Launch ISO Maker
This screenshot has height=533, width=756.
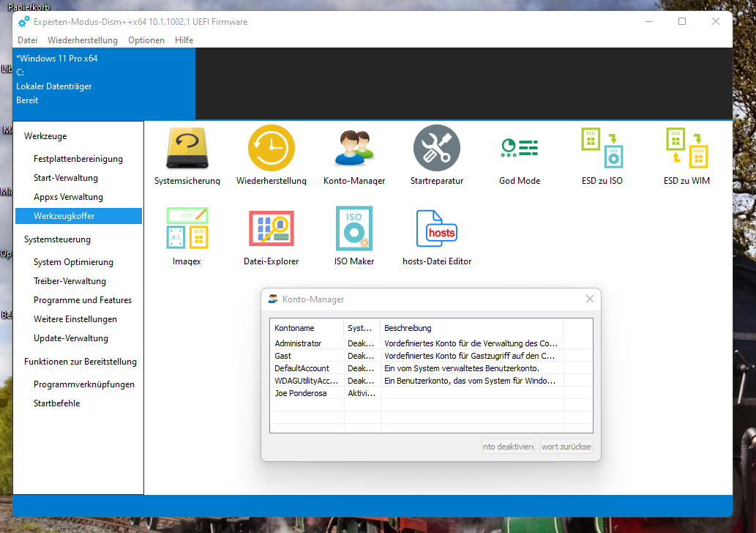[354, 236]
